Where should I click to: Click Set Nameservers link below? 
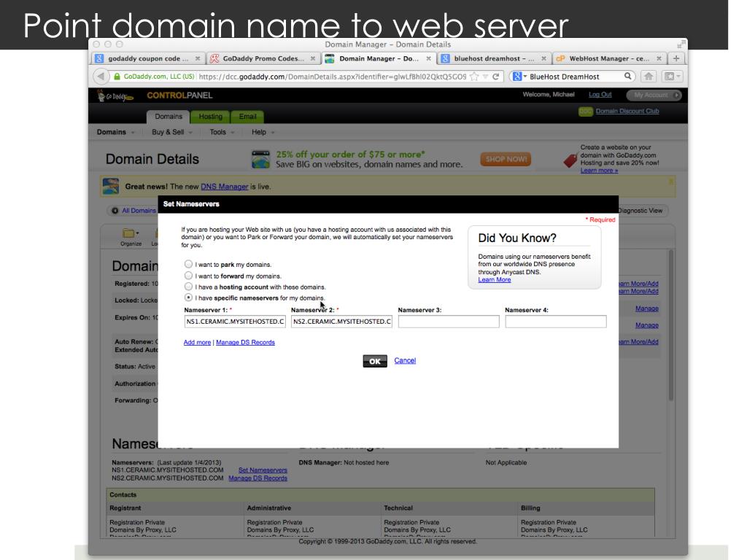tap(263, 470)
